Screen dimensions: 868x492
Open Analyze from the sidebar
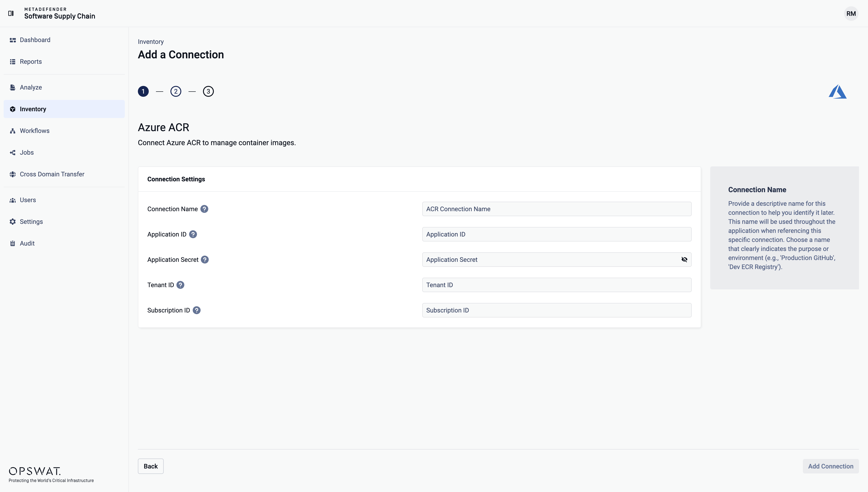[x=64, y=87]
